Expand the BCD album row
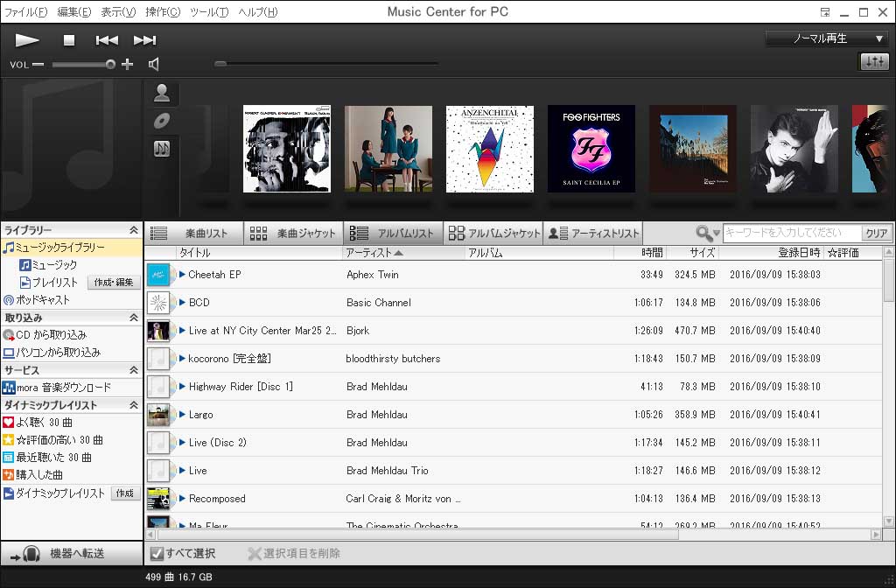 point(182,302)
